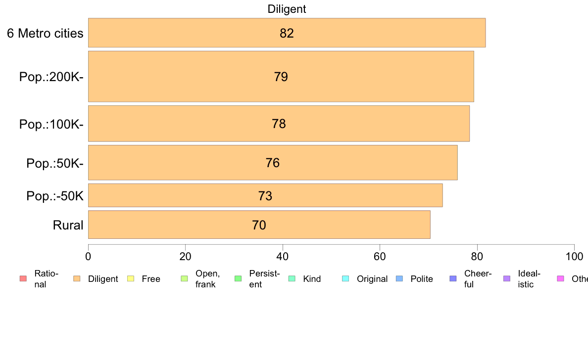Click the Rational red legend swatch
The image size is (588, 364).
point(23,278)
